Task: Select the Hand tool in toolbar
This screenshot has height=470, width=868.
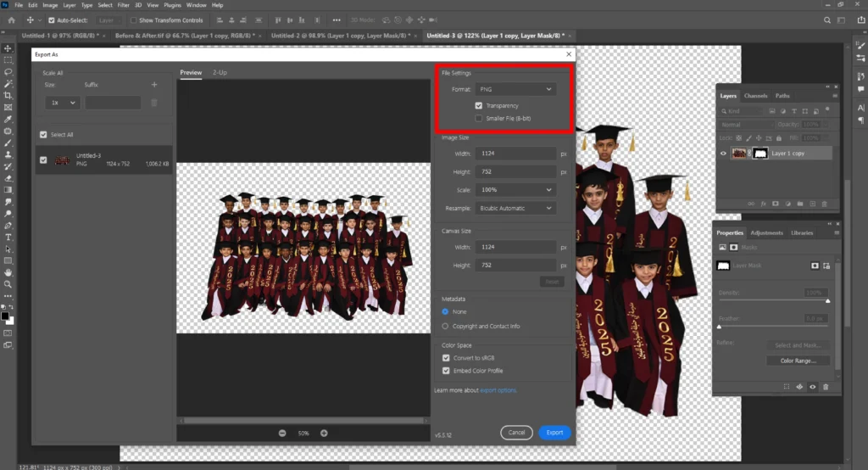Action: [8, 273]
